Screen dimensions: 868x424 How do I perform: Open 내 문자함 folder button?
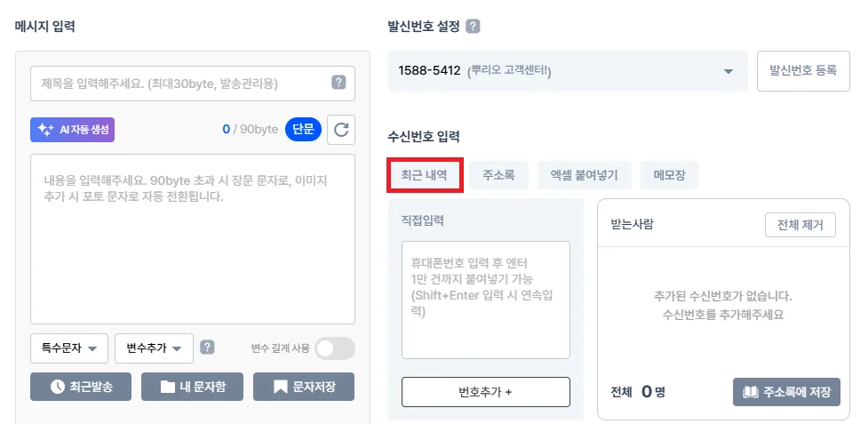(193, 387)
